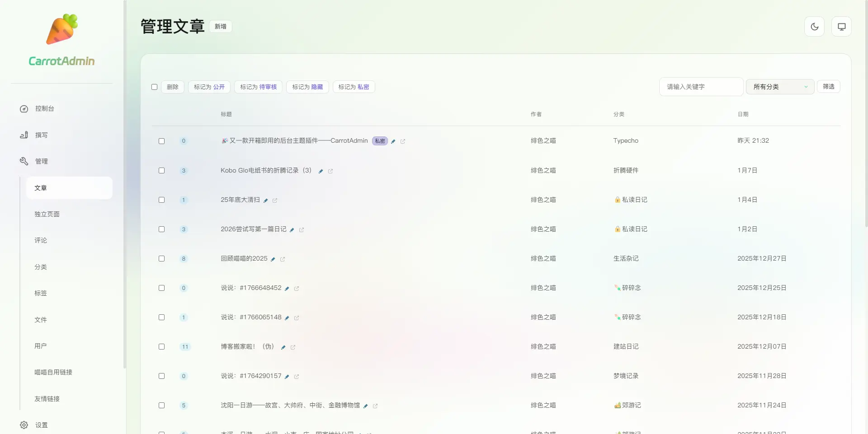Focus the 请输入关键字 search field
868x434 pixels.
click(701, 87)
